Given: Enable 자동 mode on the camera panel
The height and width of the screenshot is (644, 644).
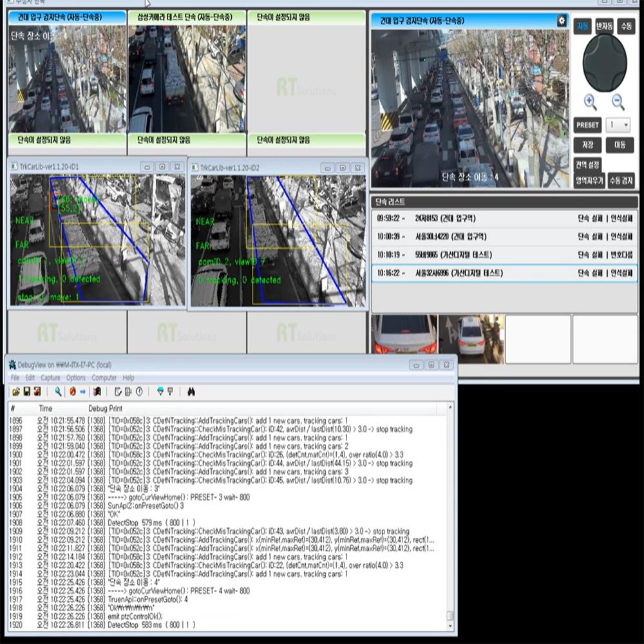Looking at the screenshot, I should tap(582, 26).
